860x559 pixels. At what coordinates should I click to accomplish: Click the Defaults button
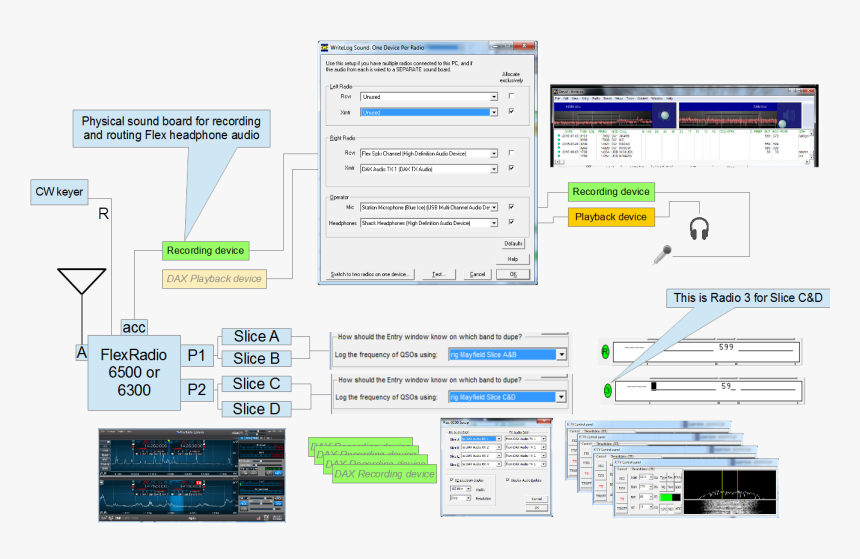click(513, 244)
